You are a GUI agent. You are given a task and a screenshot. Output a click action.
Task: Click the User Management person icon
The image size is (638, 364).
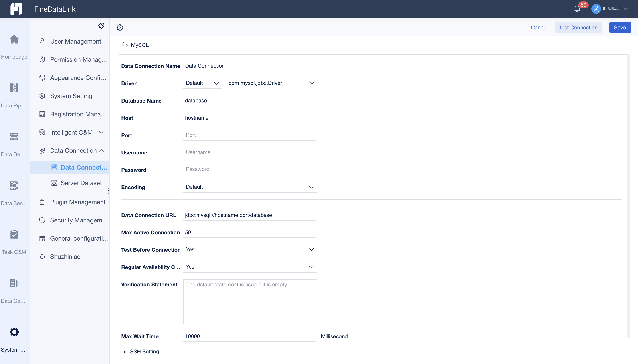tap(42, 41)
